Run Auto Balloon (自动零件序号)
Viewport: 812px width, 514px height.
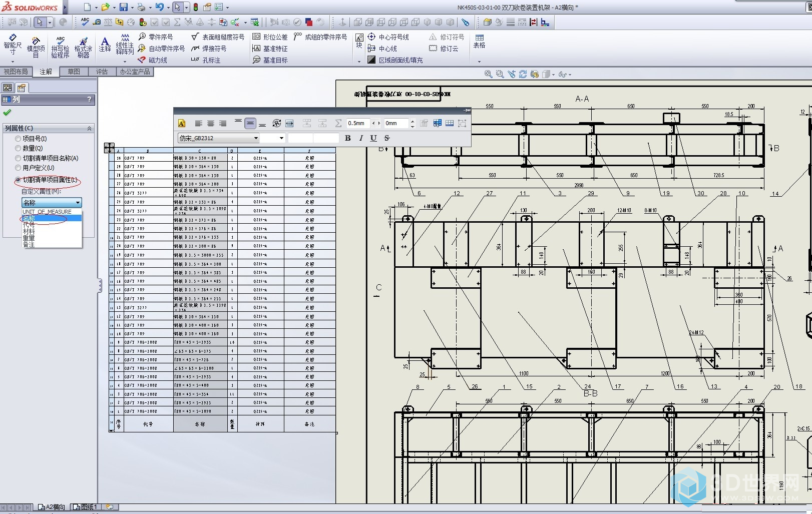pyautogui.click(x=161, y=49)
